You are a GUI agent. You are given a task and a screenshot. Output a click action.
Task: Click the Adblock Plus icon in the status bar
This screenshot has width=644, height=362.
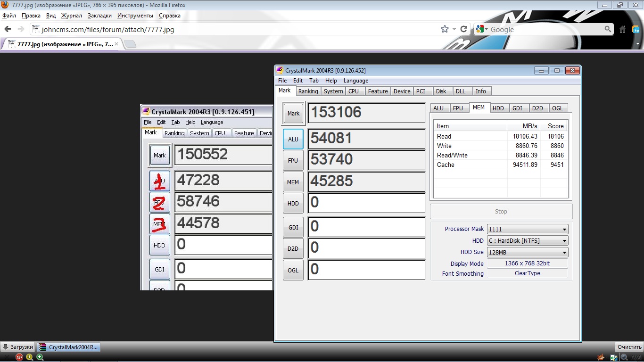(19, 357)
